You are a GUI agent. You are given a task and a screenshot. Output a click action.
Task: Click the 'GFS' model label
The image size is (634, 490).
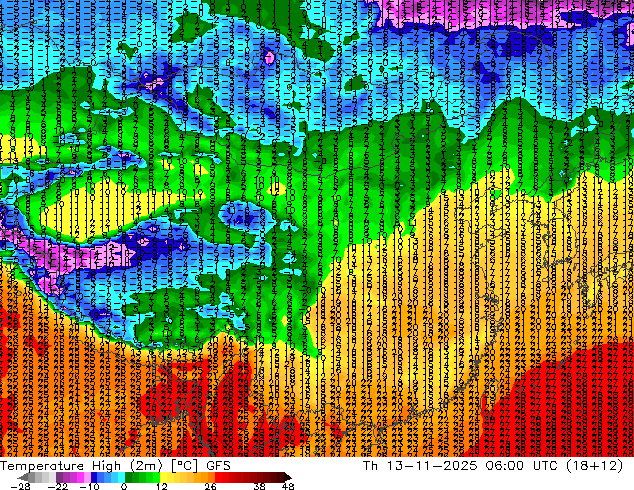(218, 466)
